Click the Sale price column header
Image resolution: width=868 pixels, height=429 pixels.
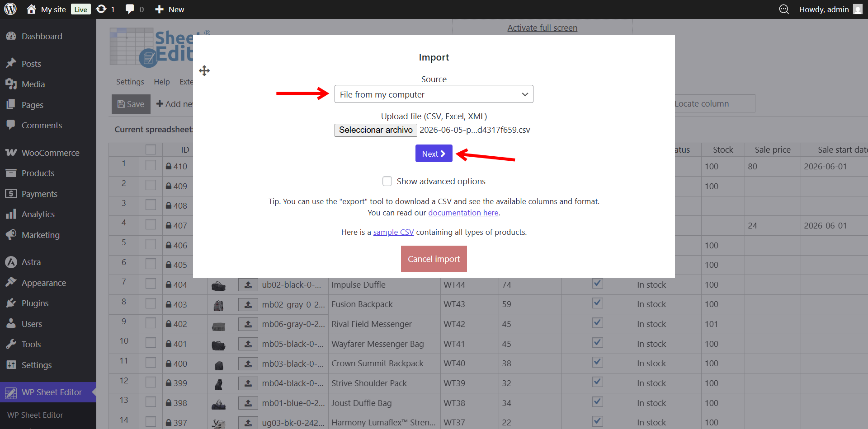coord(772,149)
